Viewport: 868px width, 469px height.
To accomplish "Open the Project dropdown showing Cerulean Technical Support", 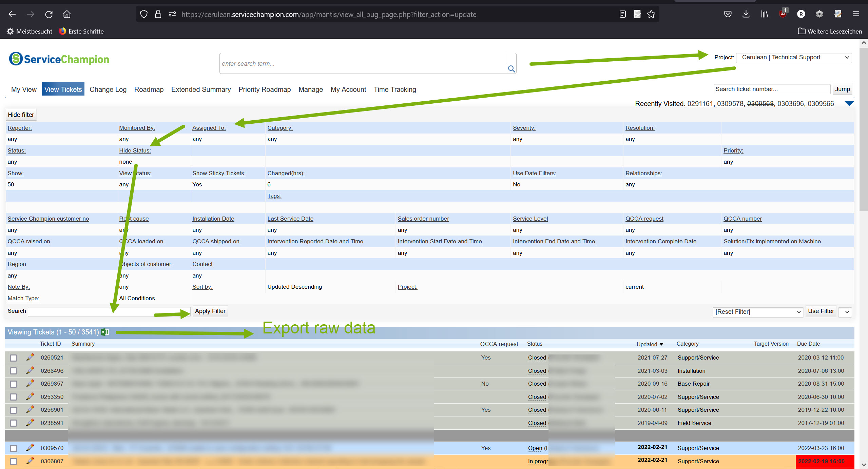I will coord(794,58).
